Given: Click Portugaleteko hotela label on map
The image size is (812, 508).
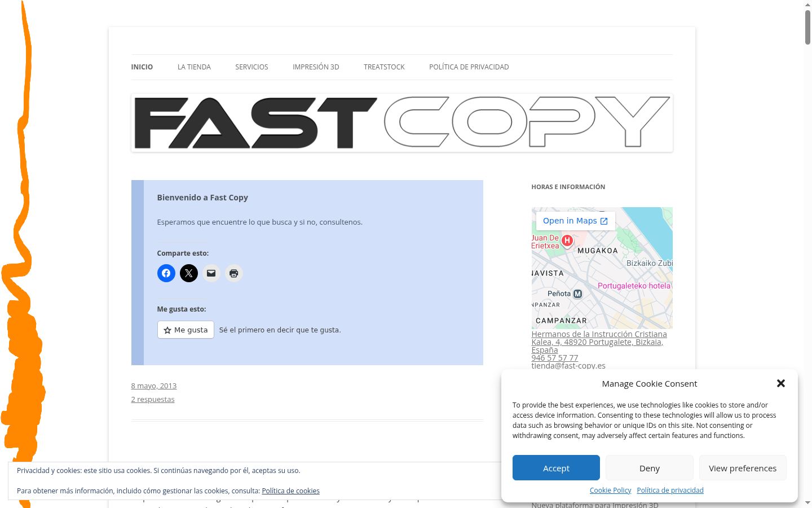Looking at the screenshot, I should point(634,286).
